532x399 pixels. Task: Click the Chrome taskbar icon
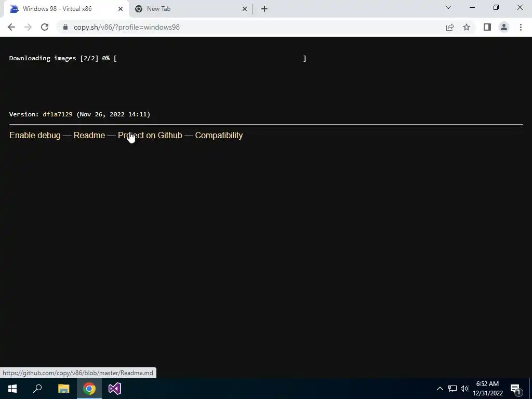tap(89, 389)
